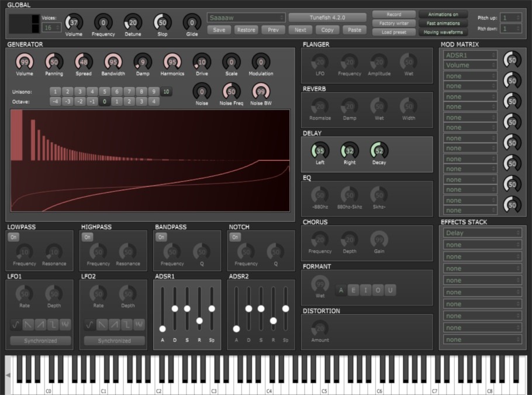
Task: Toggle Animations on option
Action: (x=443, y=14)
